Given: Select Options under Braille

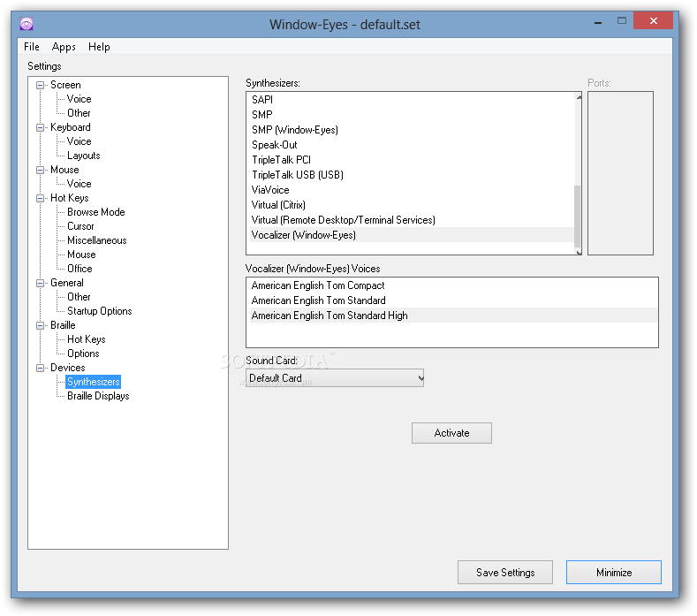Looking at the screenshot, I should coord(83,354).
